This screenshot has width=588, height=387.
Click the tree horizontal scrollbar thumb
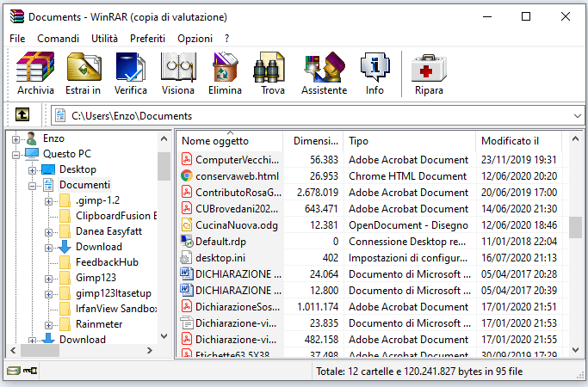pyautogui.click(x=40, y=350)
